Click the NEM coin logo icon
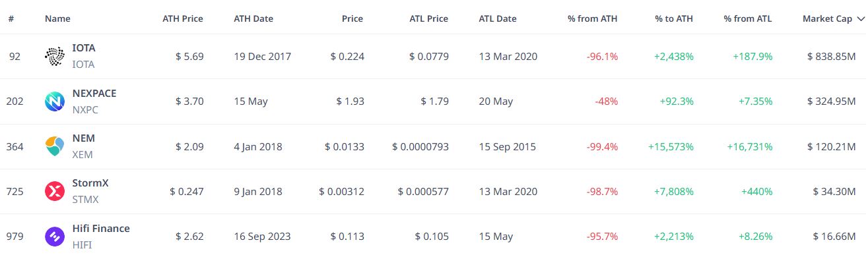Image resolution: width=868 pixels, height=259 pixels. click(x=54, y=146)
